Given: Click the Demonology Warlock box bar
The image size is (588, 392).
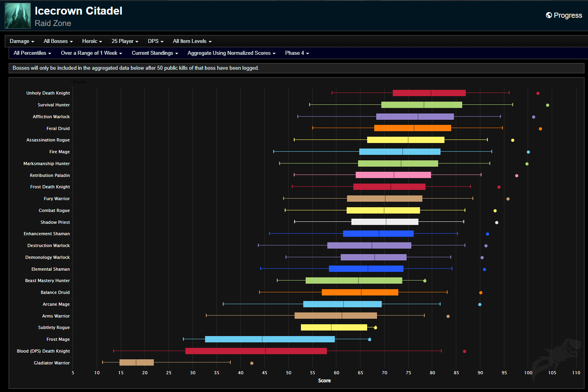Looking at the screenshot, I should tap(373, 257).
